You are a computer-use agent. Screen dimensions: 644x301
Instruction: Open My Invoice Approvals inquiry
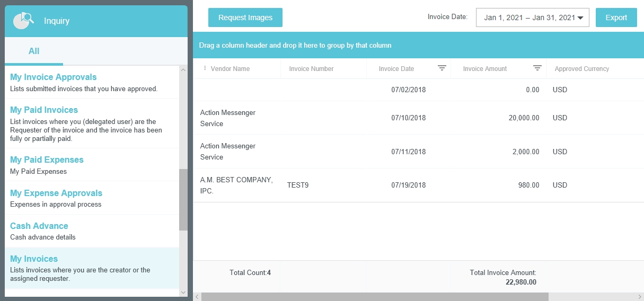[x=53, y=77]
